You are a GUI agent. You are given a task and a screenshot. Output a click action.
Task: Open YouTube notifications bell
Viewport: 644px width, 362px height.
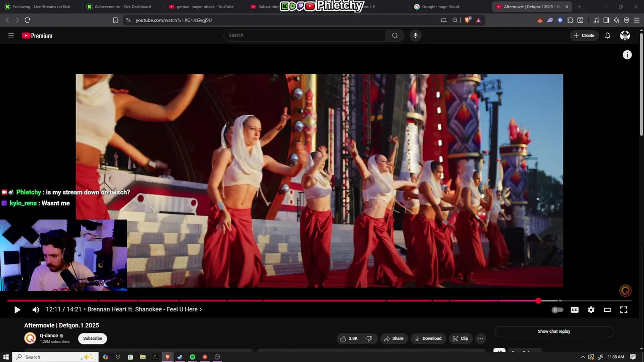607,35
